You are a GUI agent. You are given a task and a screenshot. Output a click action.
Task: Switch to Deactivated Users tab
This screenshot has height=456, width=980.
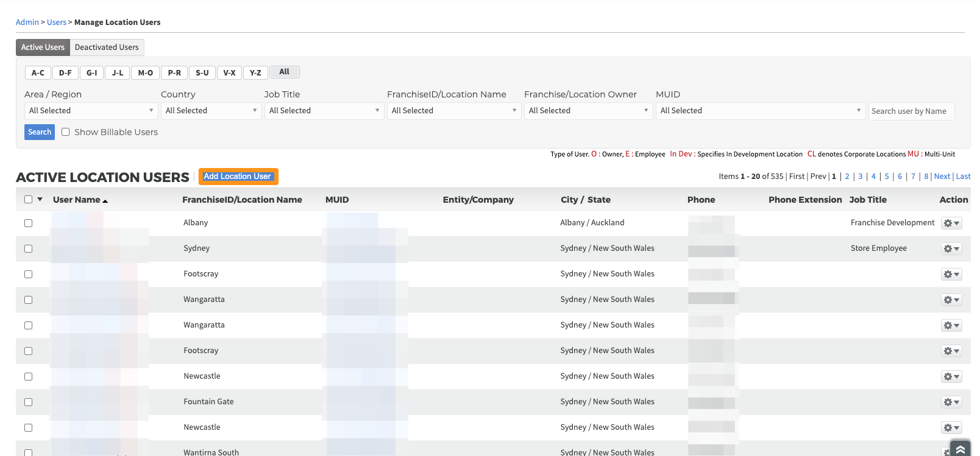107,47
